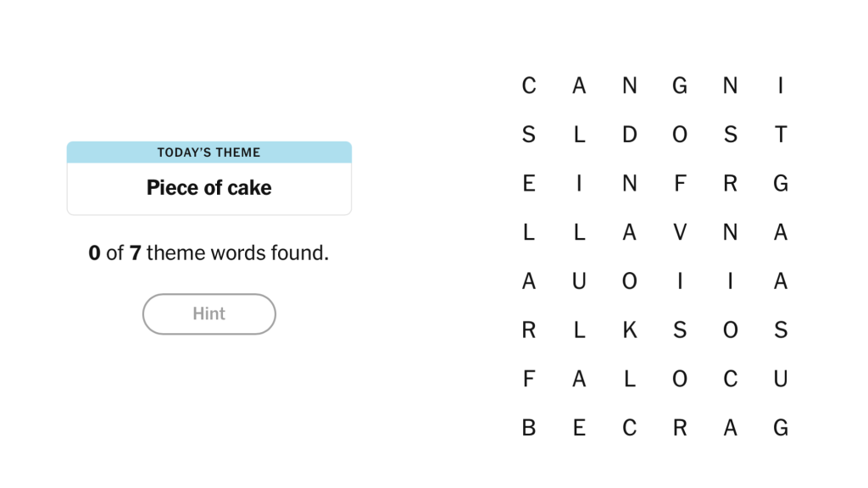
Task: Select the letter V in the fourth row
Action: (680, 231)
